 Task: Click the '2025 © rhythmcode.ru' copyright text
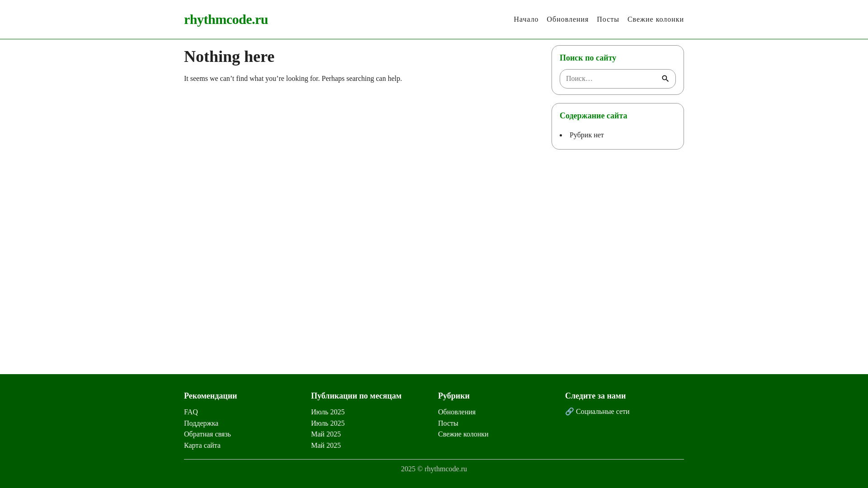(x=434, y=469)
